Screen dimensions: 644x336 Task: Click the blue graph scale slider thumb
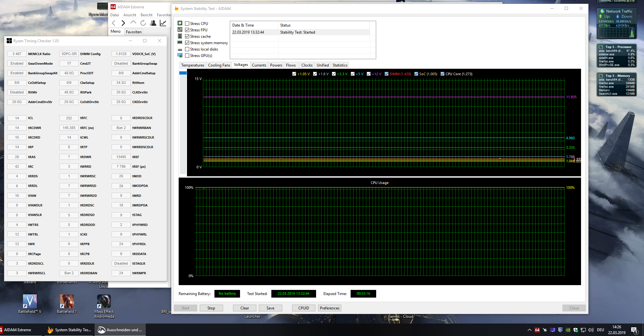tap(183, 73)
